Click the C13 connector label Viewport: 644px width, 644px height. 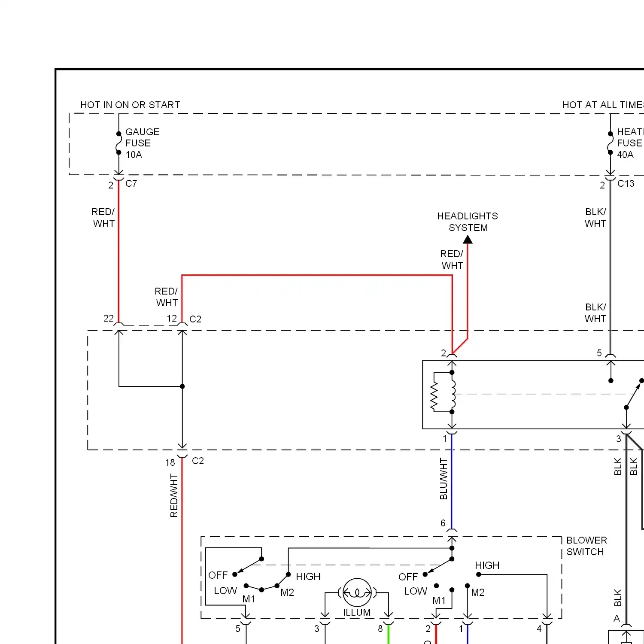pyautogui.click(x=626, y=183)
